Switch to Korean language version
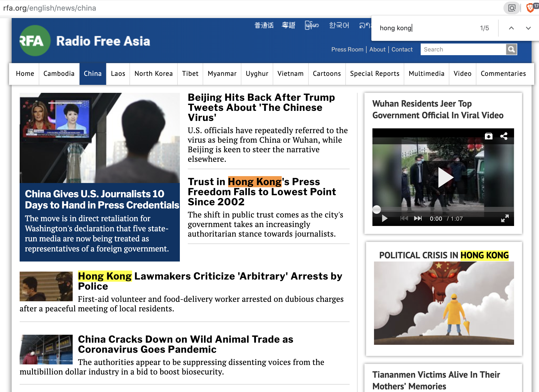Screen dimensions: 539x392 click(339, 25)
